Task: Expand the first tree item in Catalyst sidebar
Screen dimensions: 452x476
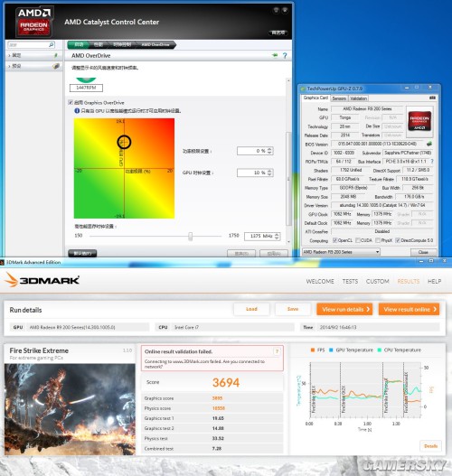Action: click(9, 56)
